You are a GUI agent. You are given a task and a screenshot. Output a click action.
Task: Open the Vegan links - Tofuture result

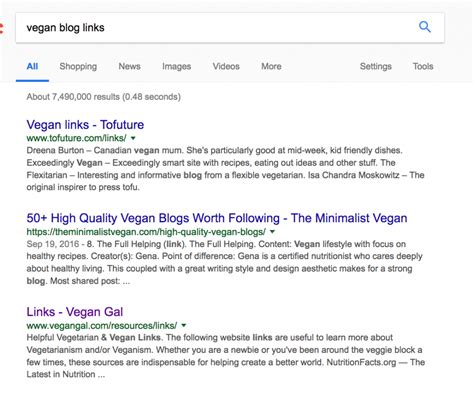pos(85,125)
